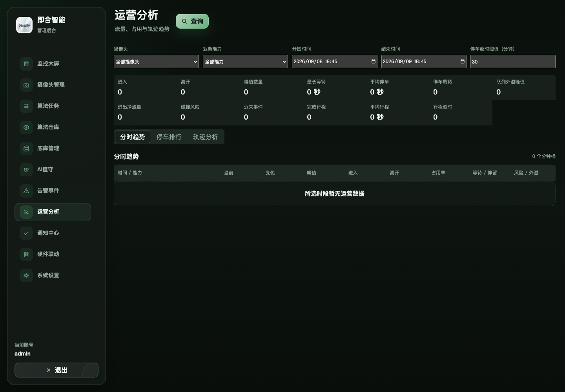The width and height of the screenshot is (565, 392).
Task: Click the 硬件联动 sidebar icon
Action: [x=26, y=254]
